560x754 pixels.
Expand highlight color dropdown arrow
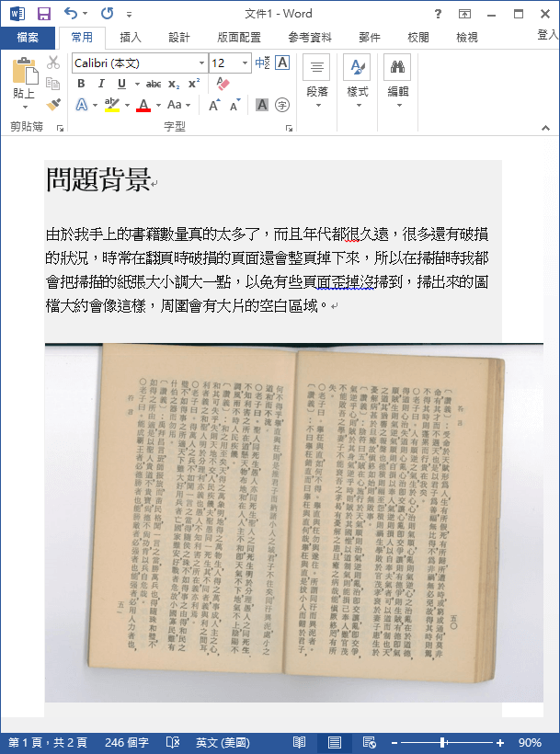point(128,106)
